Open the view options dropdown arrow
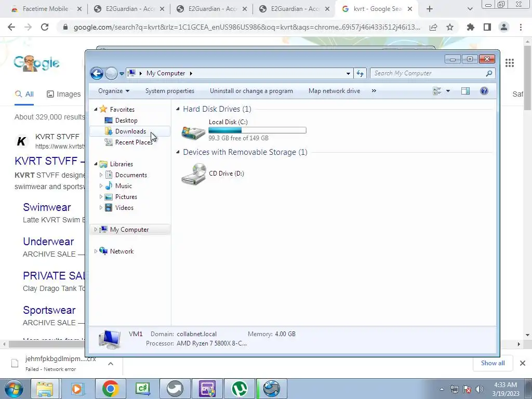This screenshot has height=399, width=532. tap(448, 91)
